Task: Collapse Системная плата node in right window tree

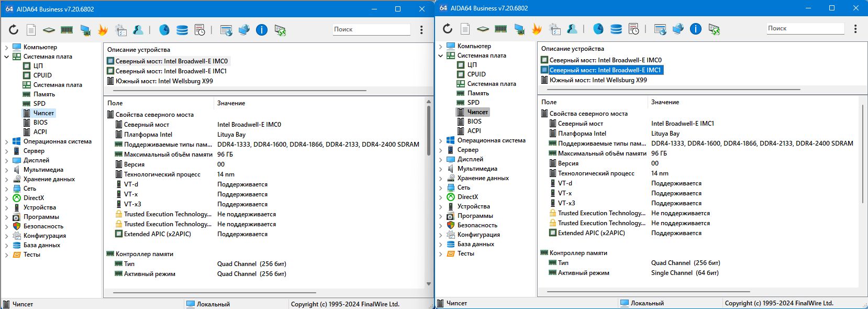Action: point(440,56)
